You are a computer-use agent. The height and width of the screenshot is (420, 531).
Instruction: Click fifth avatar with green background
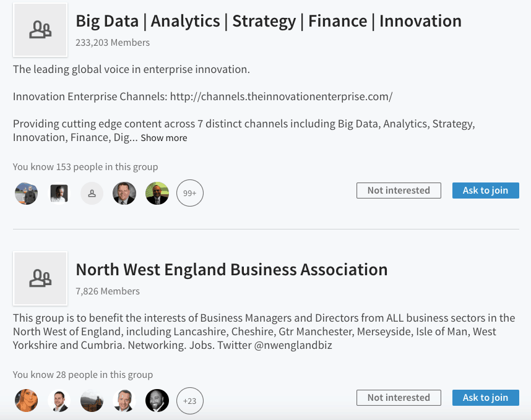(x=157, y=193)
